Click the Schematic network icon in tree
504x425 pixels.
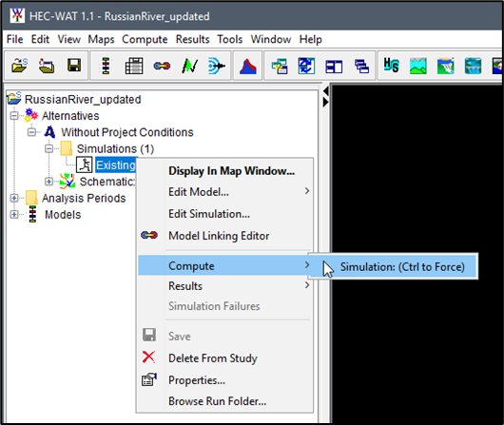(68, 182)
